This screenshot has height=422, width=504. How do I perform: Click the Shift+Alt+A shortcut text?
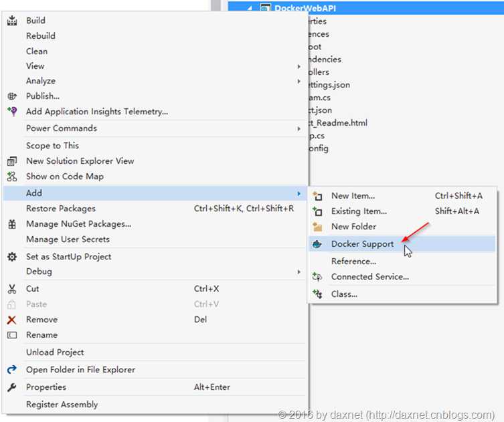pyautogui.click(x=457, y=211)
